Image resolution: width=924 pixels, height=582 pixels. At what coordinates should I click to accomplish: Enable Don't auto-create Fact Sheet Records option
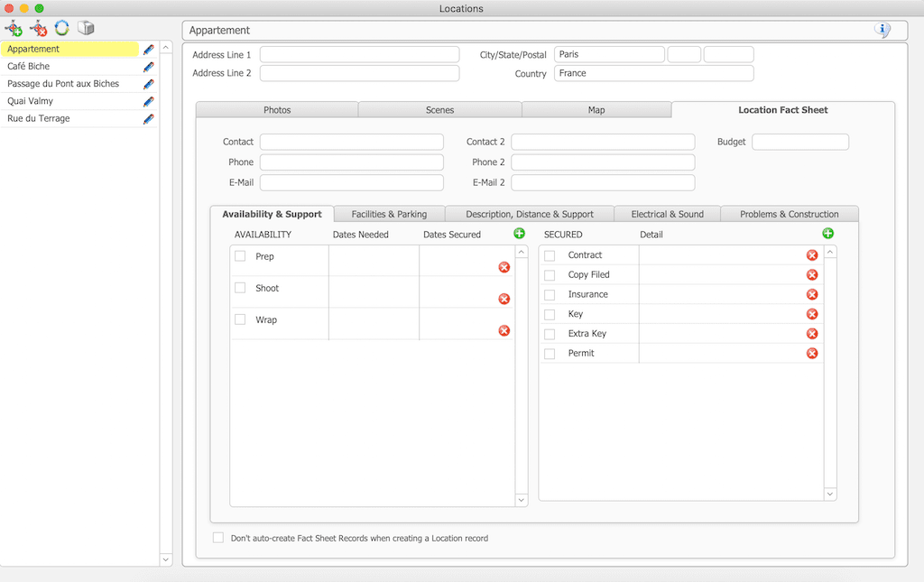point(218,538)
